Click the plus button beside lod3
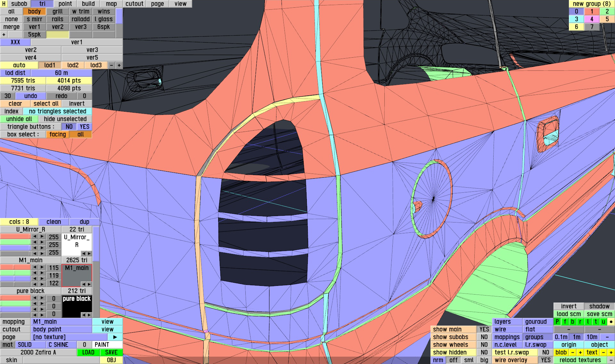This screenshot has width=615, height=364. point(119,65)
